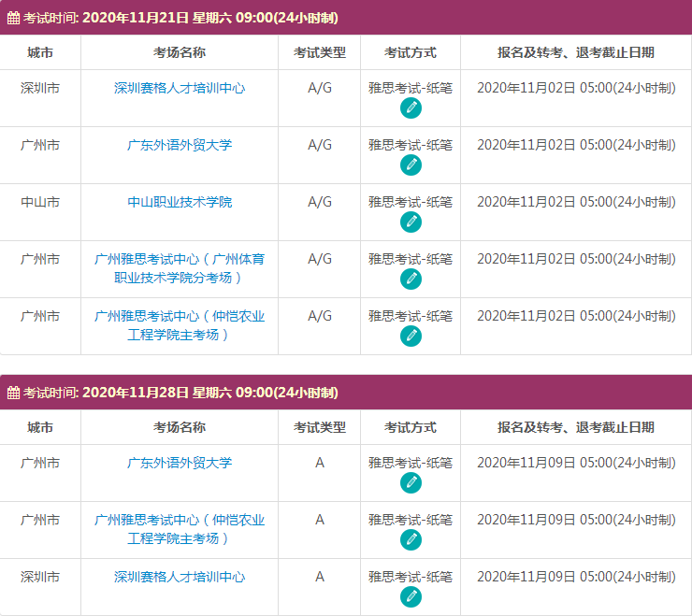Open 仲恺农业工程学院主考场 link in November 21 table
Screen dimensions: 692x616
[x=180, y=325]
